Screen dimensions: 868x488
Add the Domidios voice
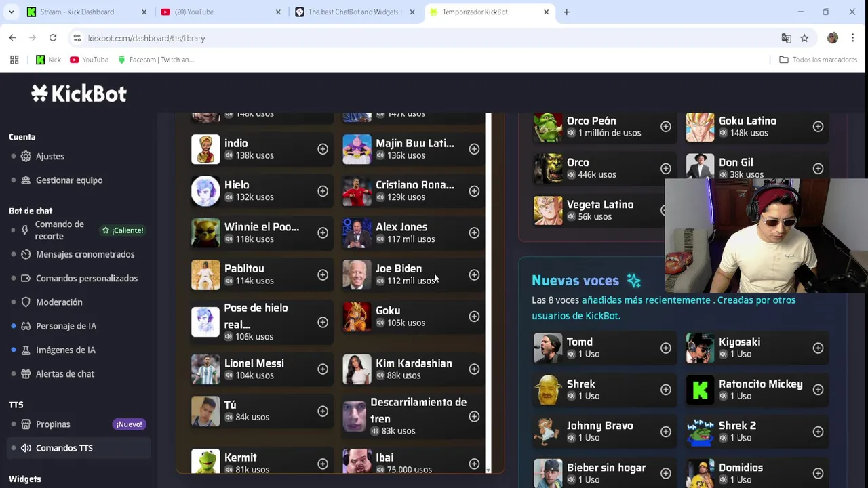pyautogui.click(x=818, y=473)
